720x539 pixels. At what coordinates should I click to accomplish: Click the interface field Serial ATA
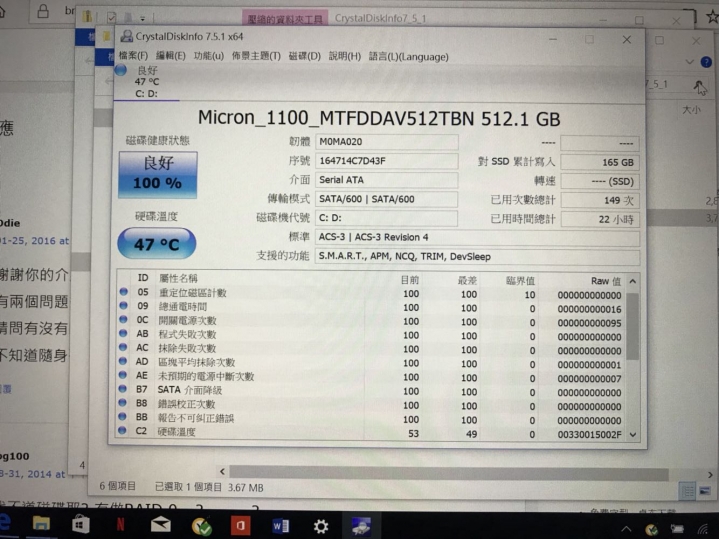tap(386, 180)
